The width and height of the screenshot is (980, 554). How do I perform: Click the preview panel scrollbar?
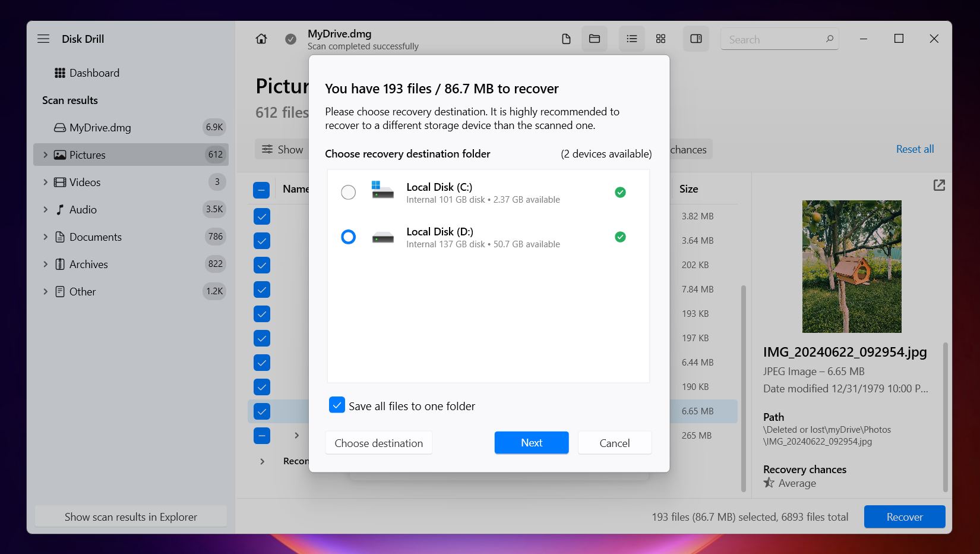[x=946, y=417]
